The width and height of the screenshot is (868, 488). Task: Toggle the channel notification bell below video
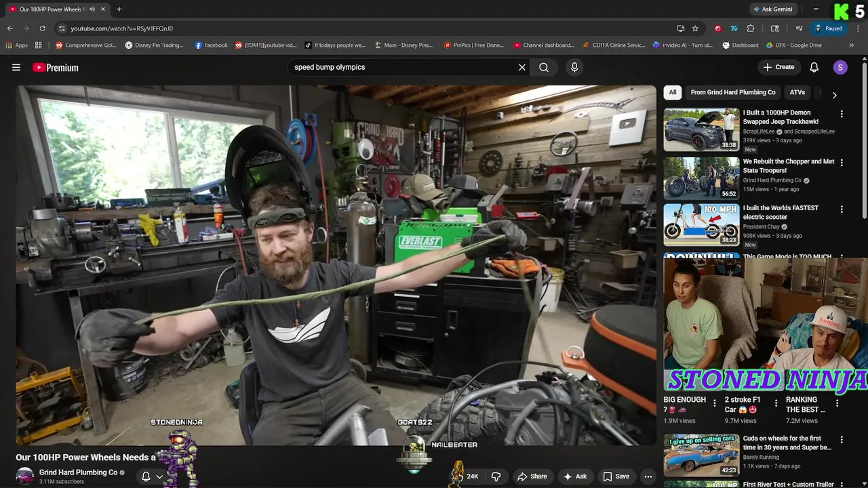pyautogui.click(x=146, y=476)
